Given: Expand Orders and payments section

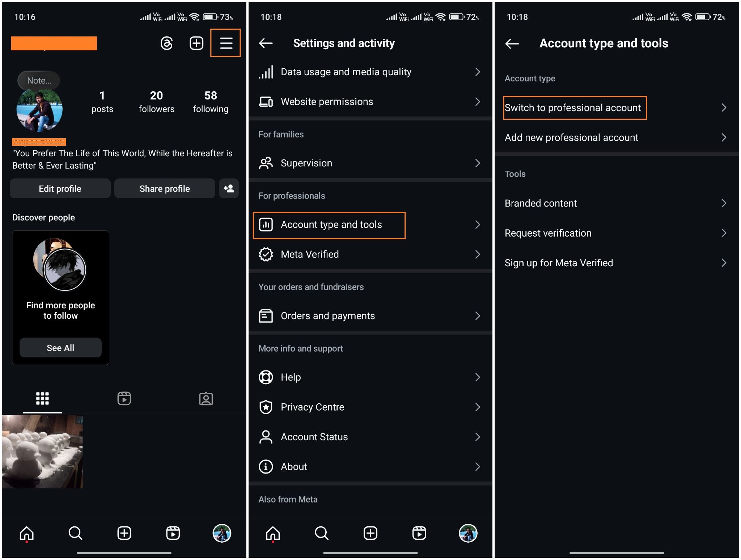Looking at the screenshot, I should [x=370, y=316].
